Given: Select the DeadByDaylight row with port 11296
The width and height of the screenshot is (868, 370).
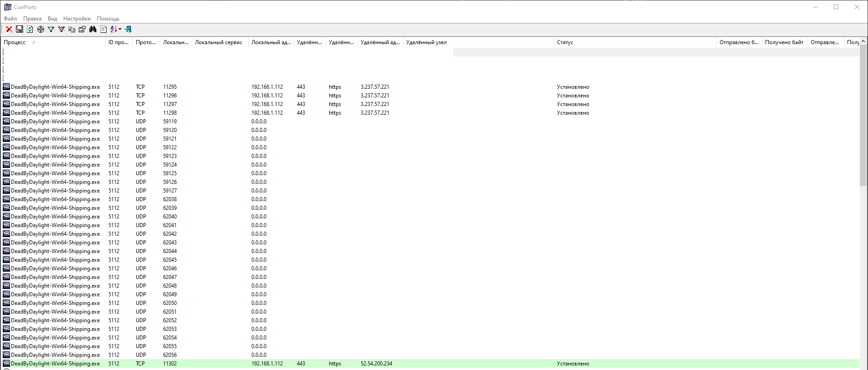Looking at the screenshot, I should (x=430, y=95).
